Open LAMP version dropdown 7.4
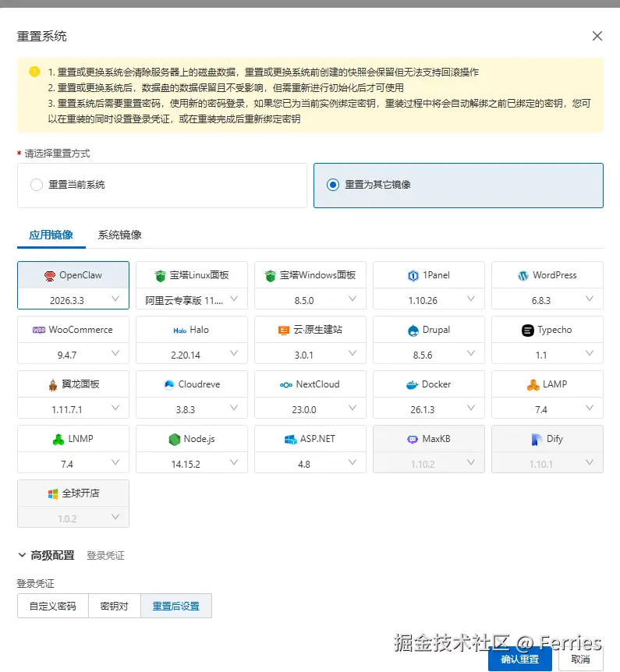This screenshot has height=672, width=620. pos(547,409)
